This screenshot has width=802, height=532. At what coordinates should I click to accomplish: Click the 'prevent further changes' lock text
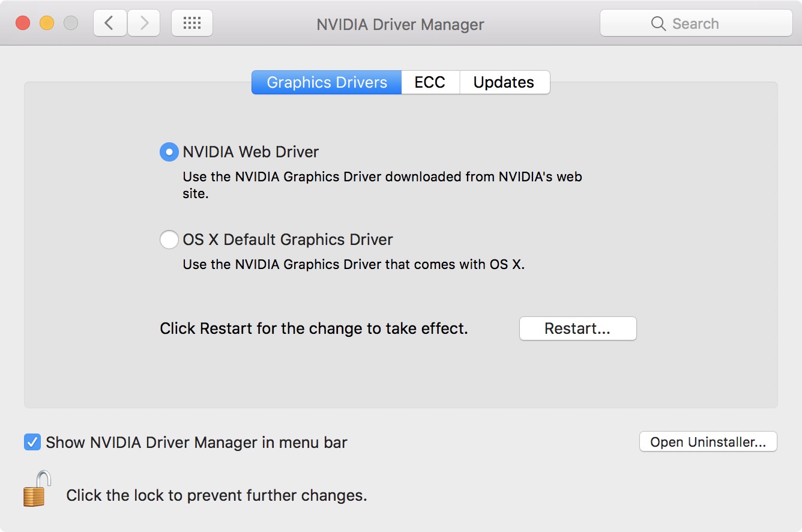click(x=216, y=495)
